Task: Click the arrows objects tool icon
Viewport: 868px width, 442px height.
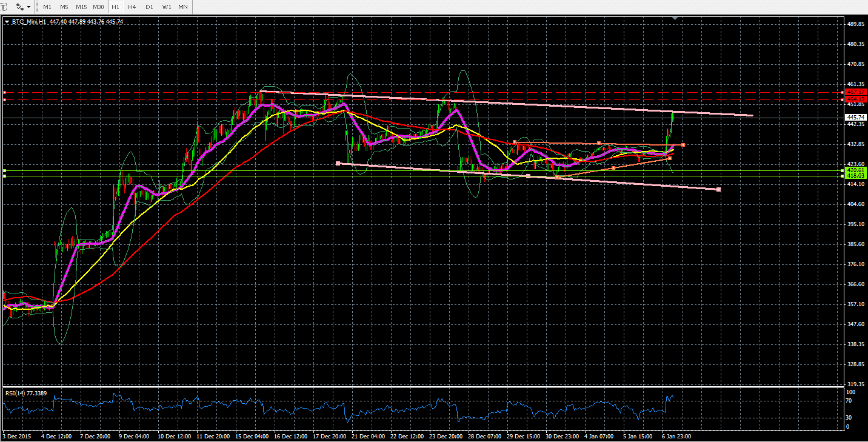Action: (20, 7)
